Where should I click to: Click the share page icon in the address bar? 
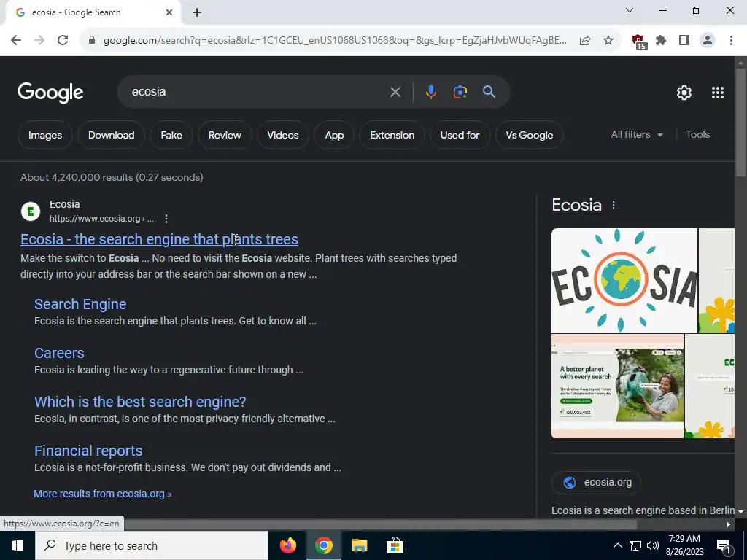(x=585, y=41)
